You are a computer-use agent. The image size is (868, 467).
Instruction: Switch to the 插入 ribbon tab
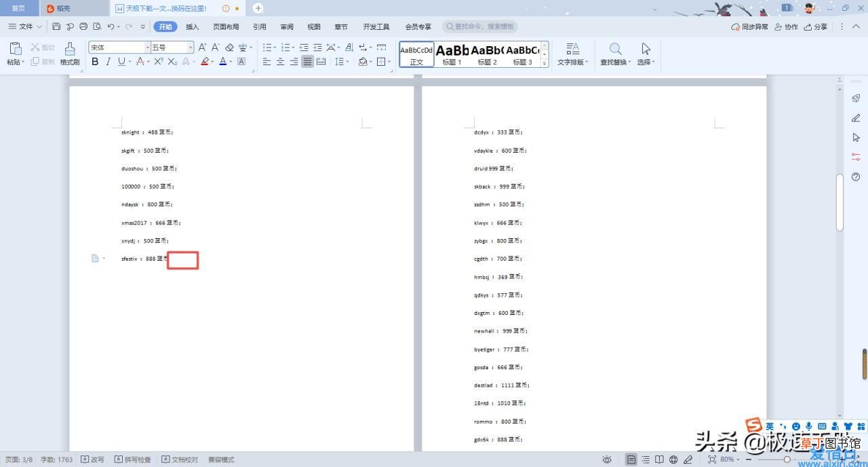tap(193, 26)
